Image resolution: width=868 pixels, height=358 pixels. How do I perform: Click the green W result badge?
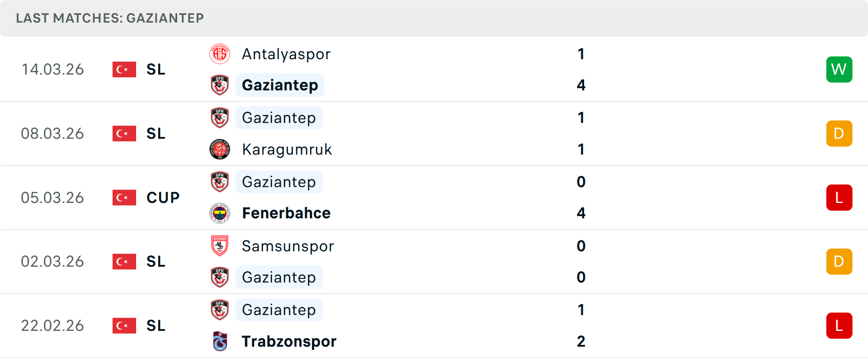click(839, 69)
